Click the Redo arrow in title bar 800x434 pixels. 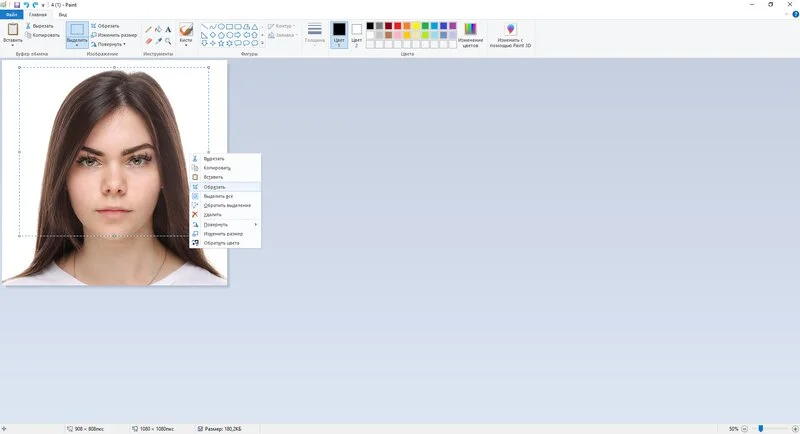point(35,5)
